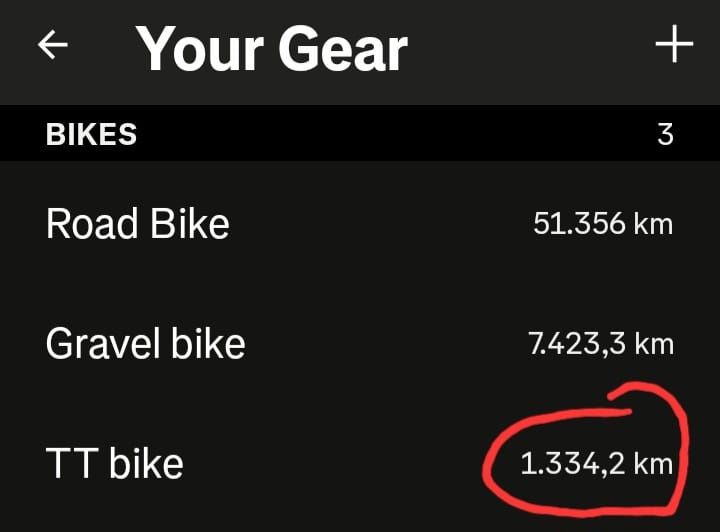Tap the Gravel bike distance 7.423,3 km
This screenshot has height=532, width=720.
pos(600,344)
